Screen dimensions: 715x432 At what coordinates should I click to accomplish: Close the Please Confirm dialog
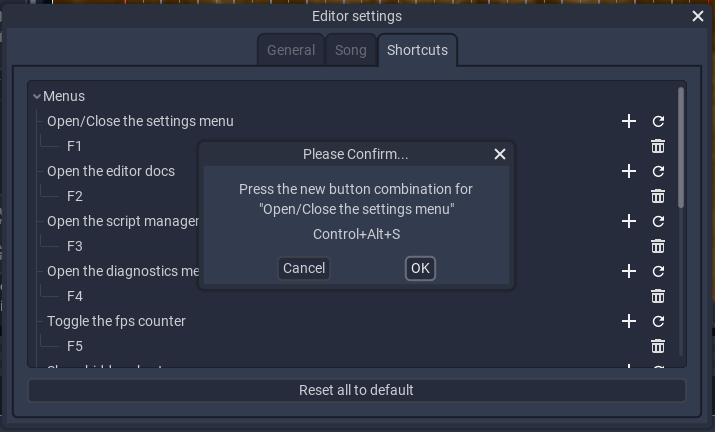(x=500, y=154)
